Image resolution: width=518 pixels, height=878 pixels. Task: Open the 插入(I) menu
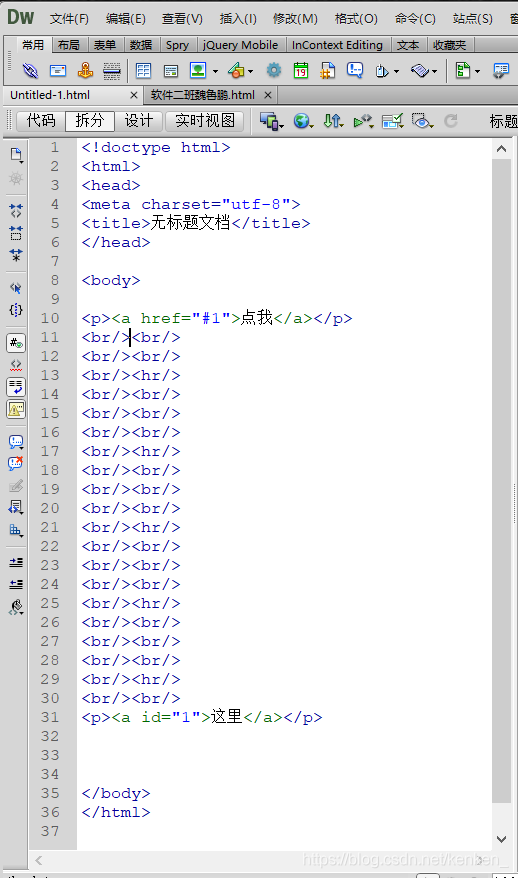click(238, 18)
